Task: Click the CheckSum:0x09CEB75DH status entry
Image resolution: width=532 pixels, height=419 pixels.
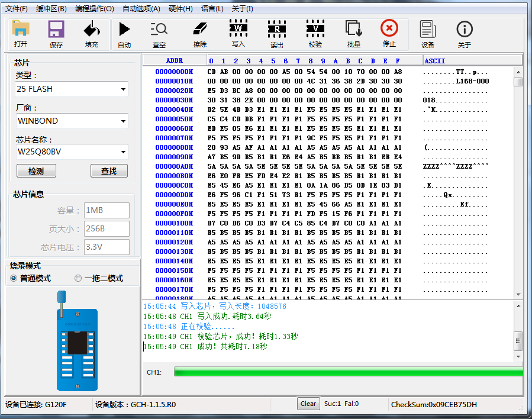Action: coord(434,404)
